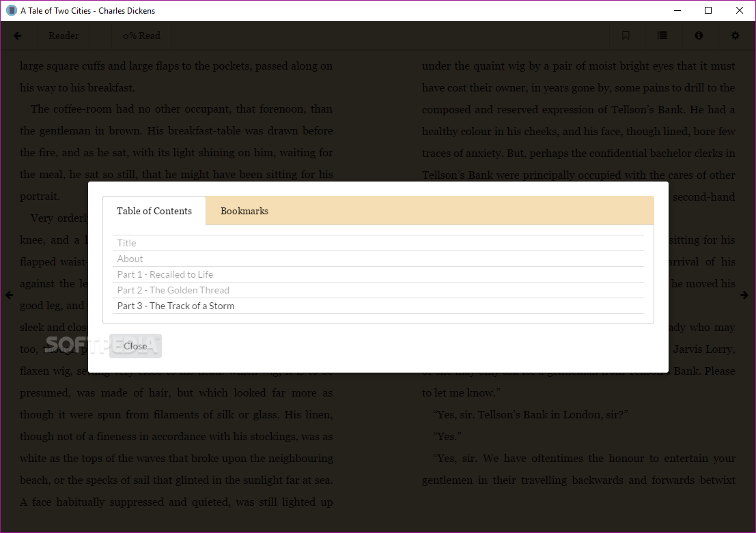Click the back arrow in the toolbar

(x=18, y=35)
